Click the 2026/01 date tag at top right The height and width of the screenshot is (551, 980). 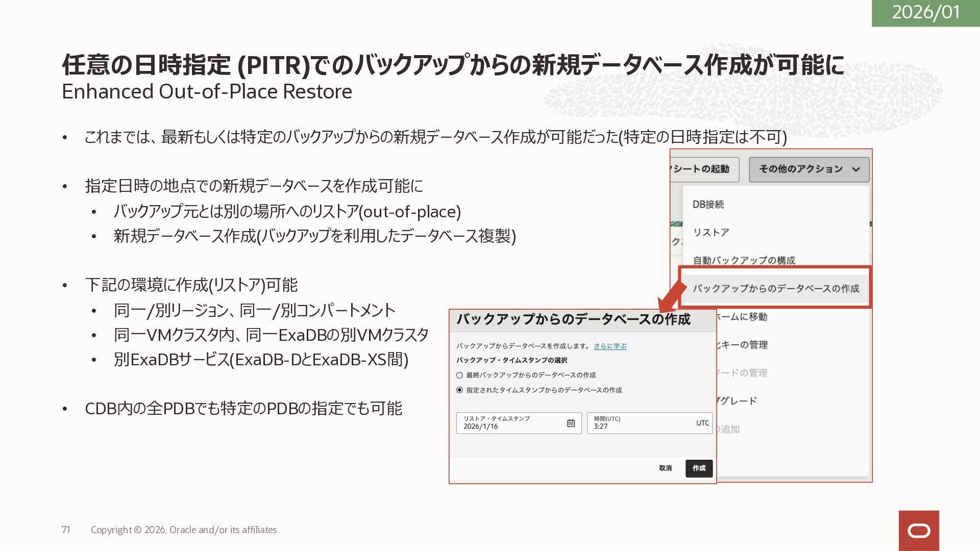(x=925, y=13)
